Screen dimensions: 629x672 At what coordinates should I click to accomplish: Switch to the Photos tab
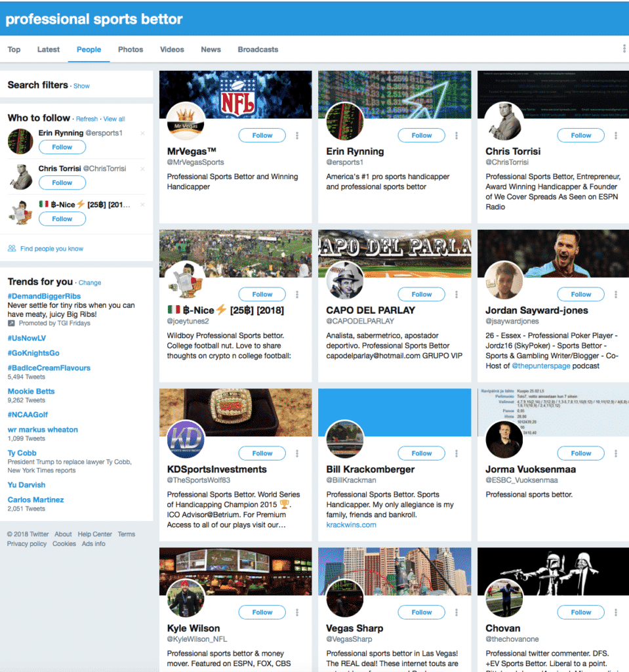pyautogui.click(x=131, y=50)
